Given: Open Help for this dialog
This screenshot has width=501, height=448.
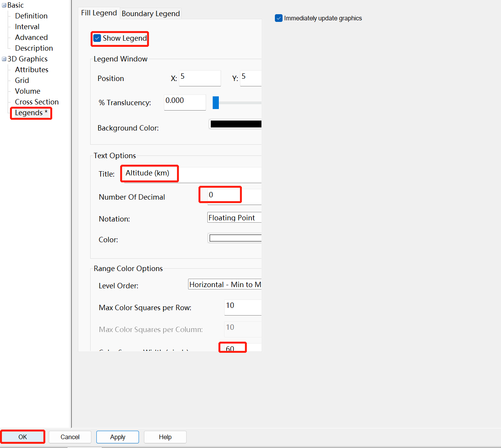Looking at the screenshot, I should point(165,437).
